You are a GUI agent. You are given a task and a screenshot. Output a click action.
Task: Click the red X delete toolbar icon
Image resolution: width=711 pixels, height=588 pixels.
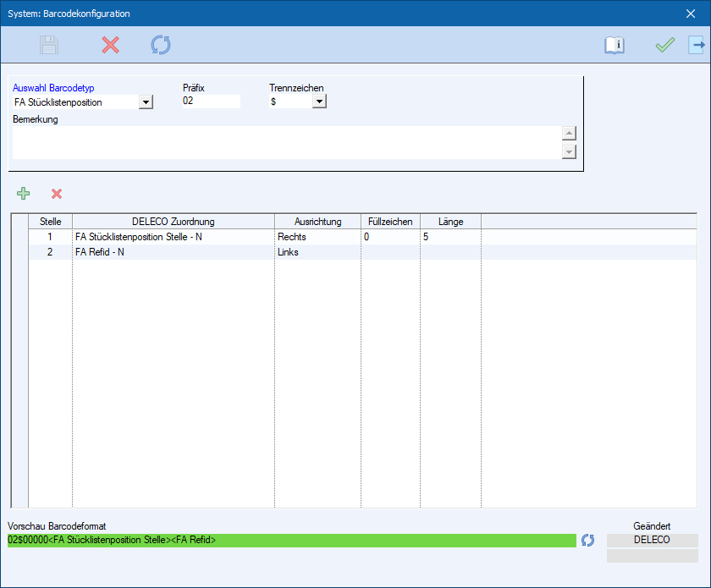point(110,45)
